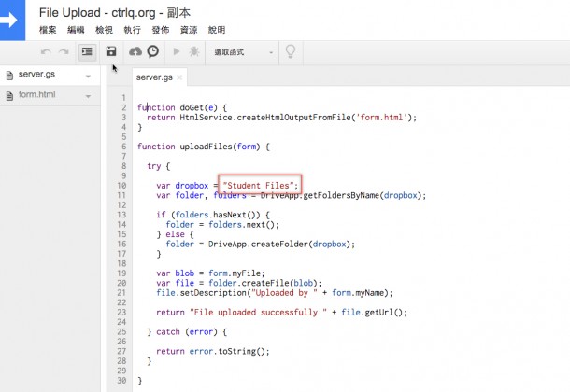Click the "Student Files" string in code
Screen dimensions: 570x392
(261, 186)
